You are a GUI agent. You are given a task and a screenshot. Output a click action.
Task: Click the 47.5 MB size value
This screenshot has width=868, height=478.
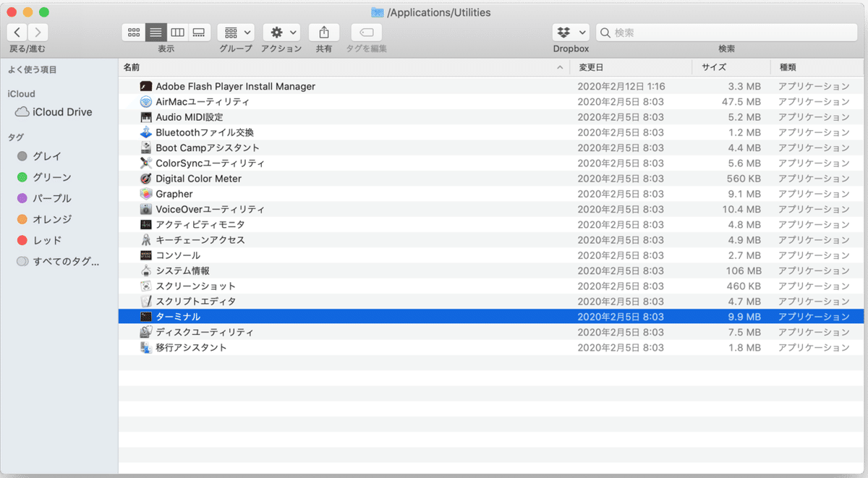tap(741, 102)
